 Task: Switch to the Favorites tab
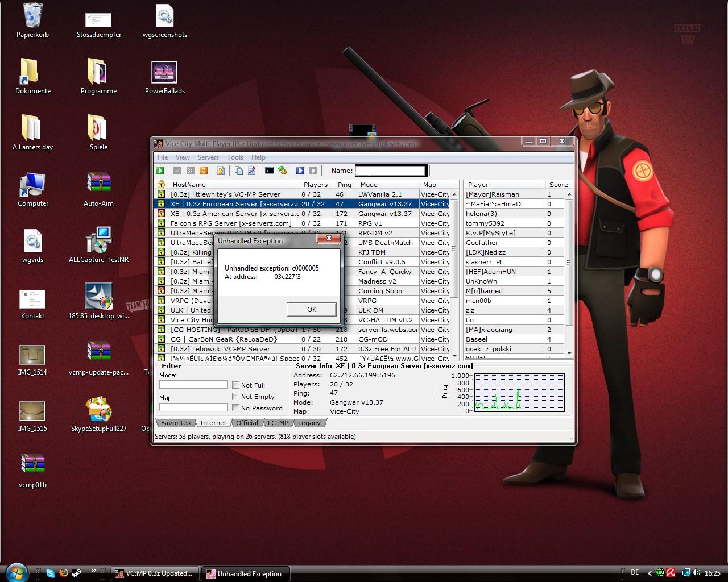175,423
